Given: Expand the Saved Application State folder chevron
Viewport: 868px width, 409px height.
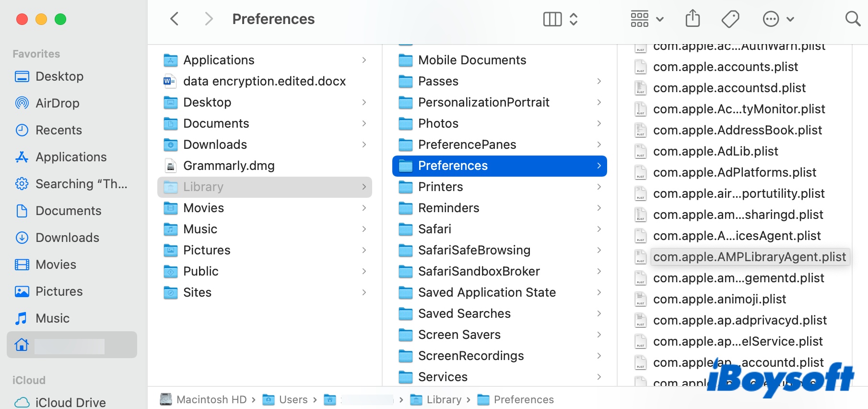Looking at the screenshot, I should (599, 292).
